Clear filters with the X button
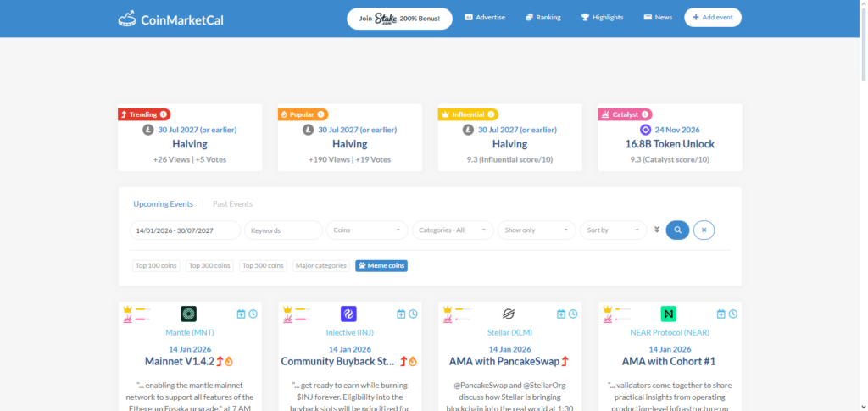The image size is (868, 411). 704,230
